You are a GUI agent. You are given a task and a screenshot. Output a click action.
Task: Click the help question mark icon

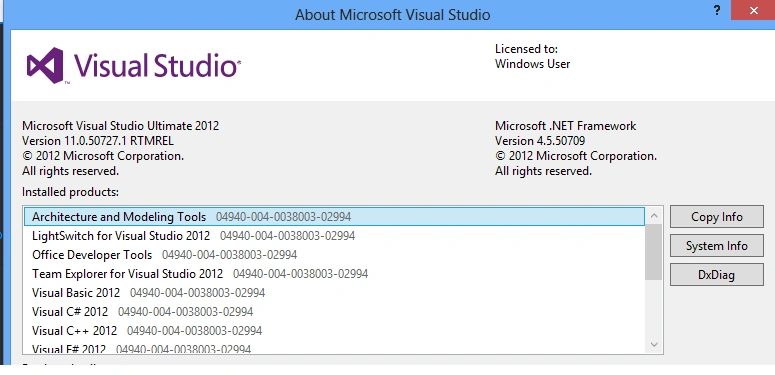point(717,10)
